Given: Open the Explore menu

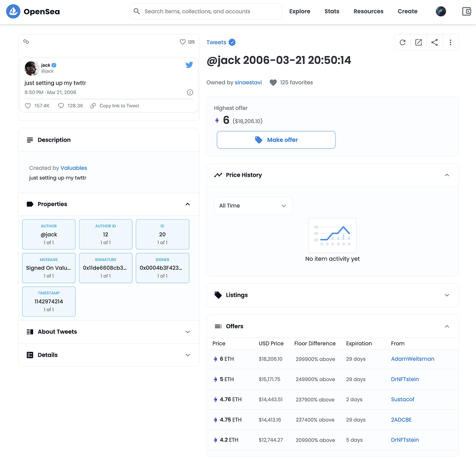Looking at the screenshot, I should pos(300,12).
